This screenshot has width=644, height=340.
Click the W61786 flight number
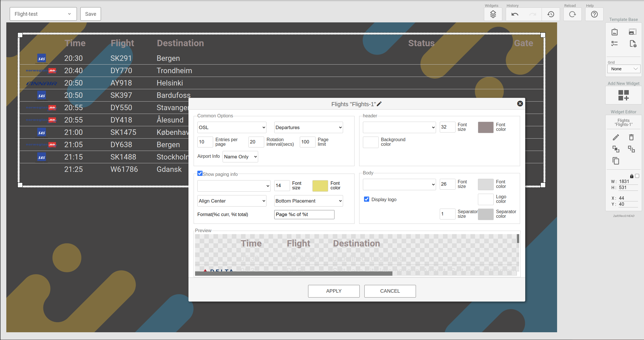[124, 169]
